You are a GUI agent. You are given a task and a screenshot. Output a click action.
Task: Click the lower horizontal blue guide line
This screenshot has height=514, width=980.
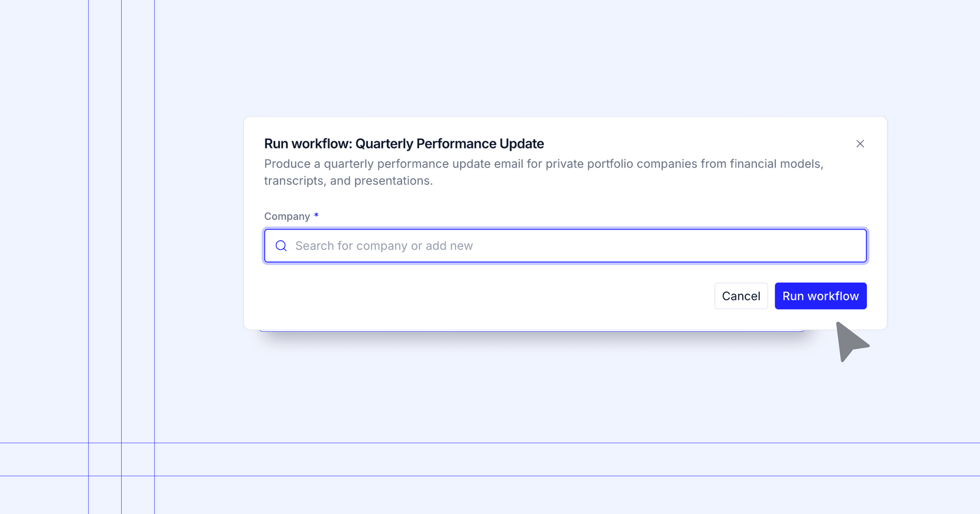(x=531, y=476)
